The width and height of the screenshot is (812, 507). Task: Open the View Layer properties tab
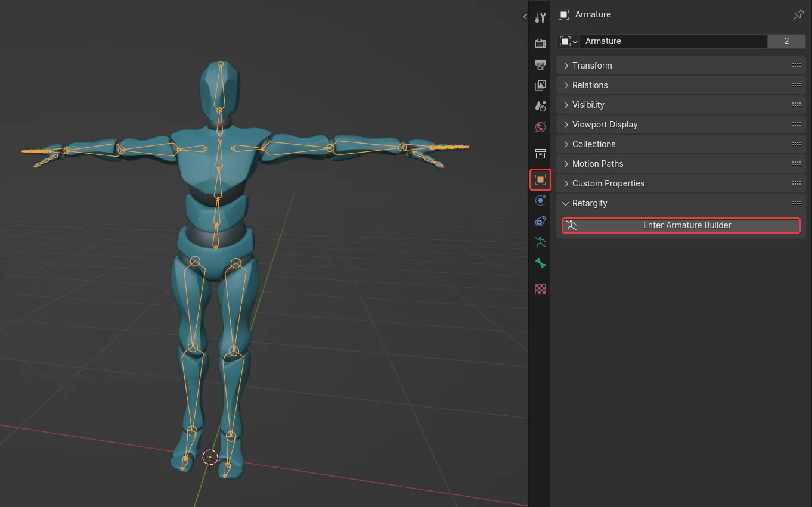tap(540, 85)
